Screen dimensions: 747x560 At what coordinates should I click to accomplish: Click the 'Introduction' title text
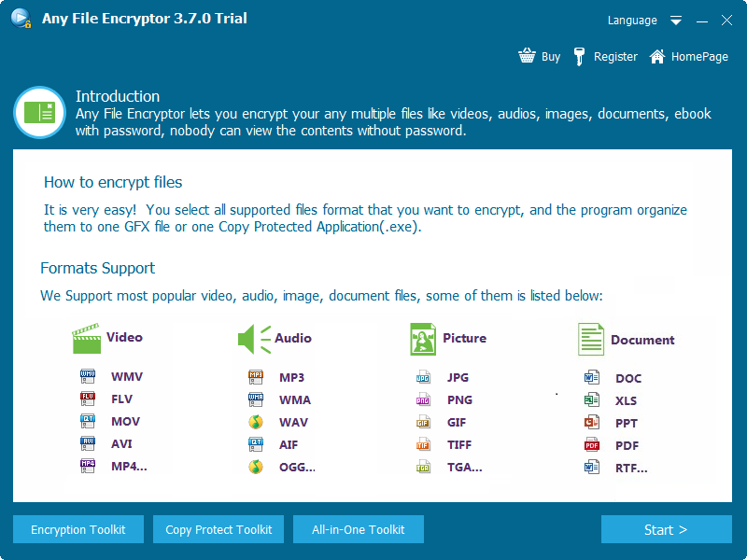[x=118, y=96]
